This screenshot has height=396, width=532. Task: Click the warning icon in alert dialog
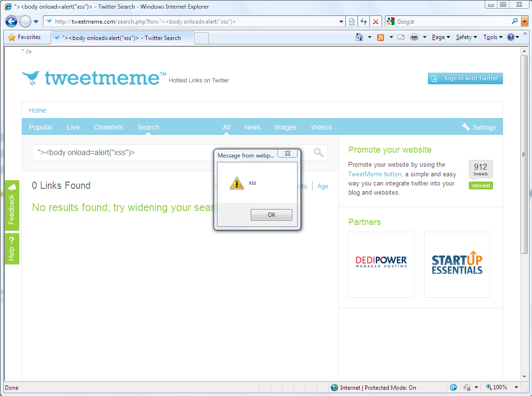(x=237, y=183)
